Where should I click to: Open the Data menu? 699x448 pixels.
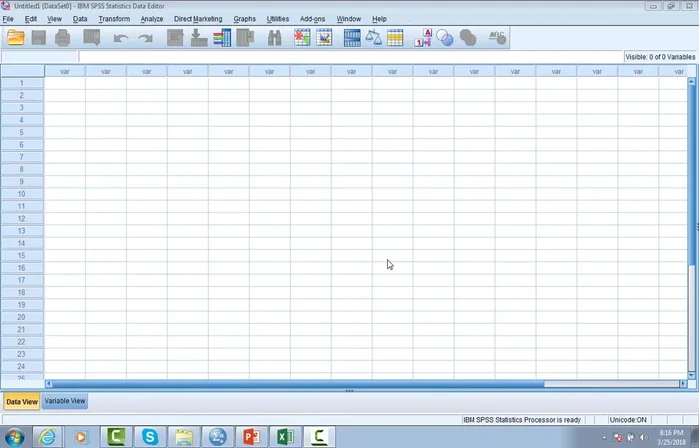80,19
